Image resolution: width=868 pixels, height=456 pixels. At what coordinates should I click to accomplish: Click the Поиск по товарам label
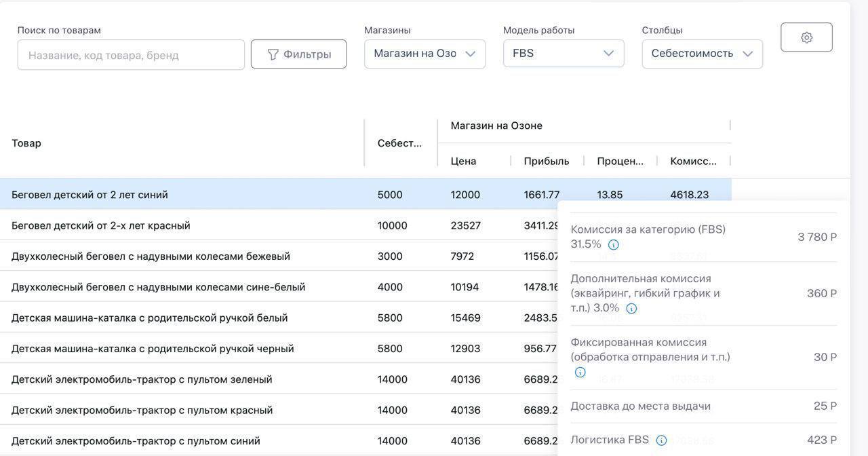coord(59,31)
